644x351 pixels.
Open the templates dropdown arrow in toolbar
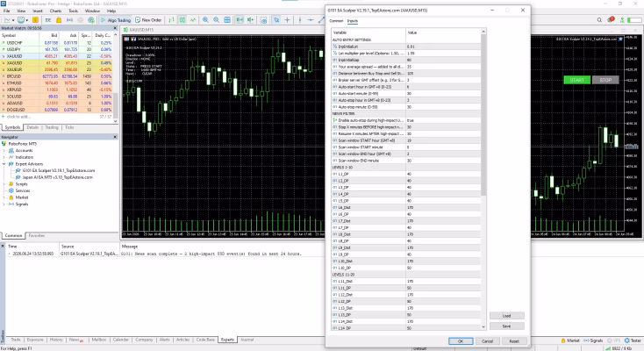27,19
